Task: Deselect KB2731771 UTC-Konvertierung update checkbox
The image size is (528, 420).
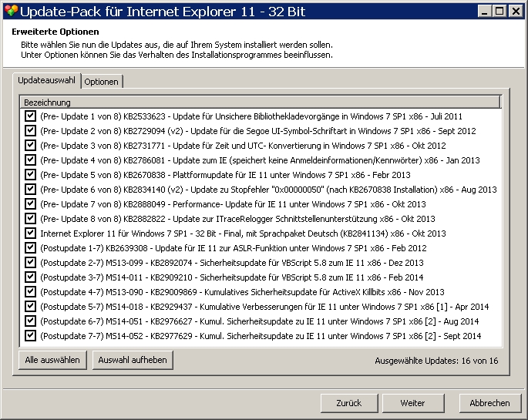Action: (x=31, y=145)
